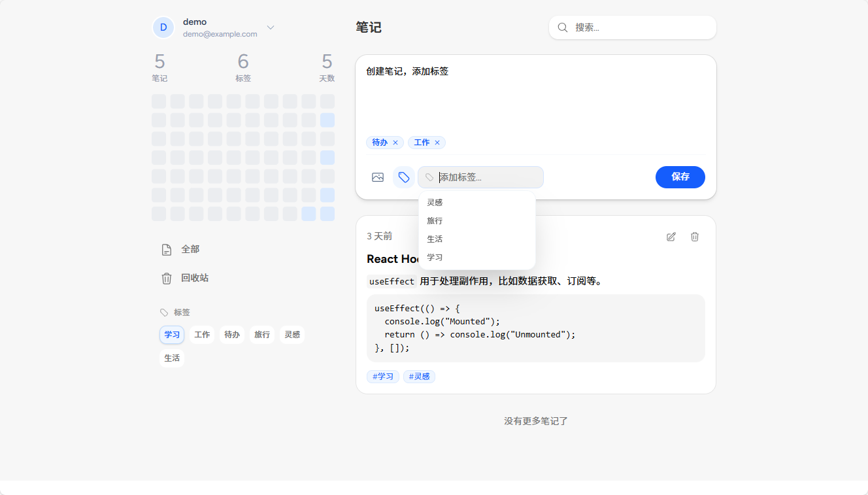
Task: Click the document icon beside 全部
Action: click(x=167, y=249)
